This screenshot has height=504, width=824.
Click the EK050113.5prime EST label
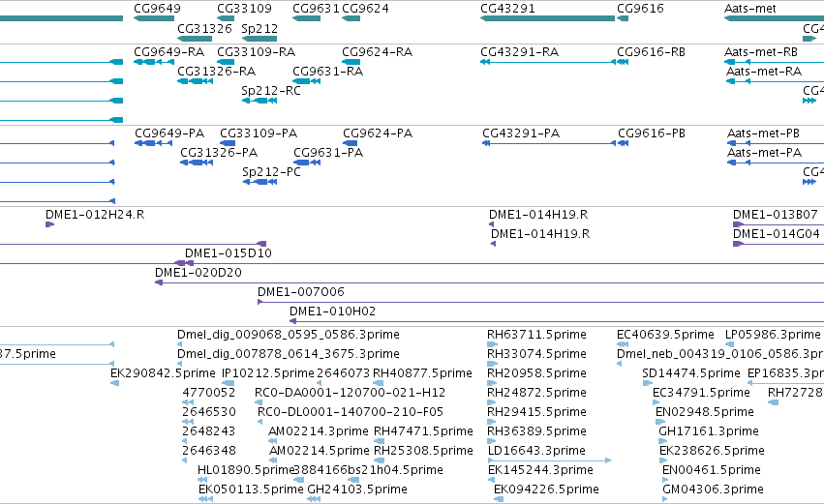click(251, 489)
